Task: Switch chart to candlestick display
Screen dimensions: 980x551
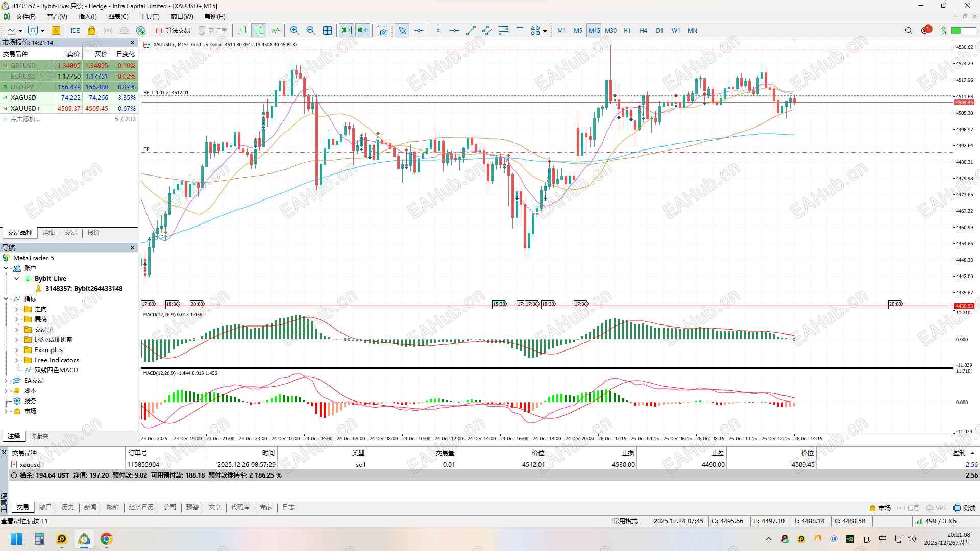Action: 259,31
